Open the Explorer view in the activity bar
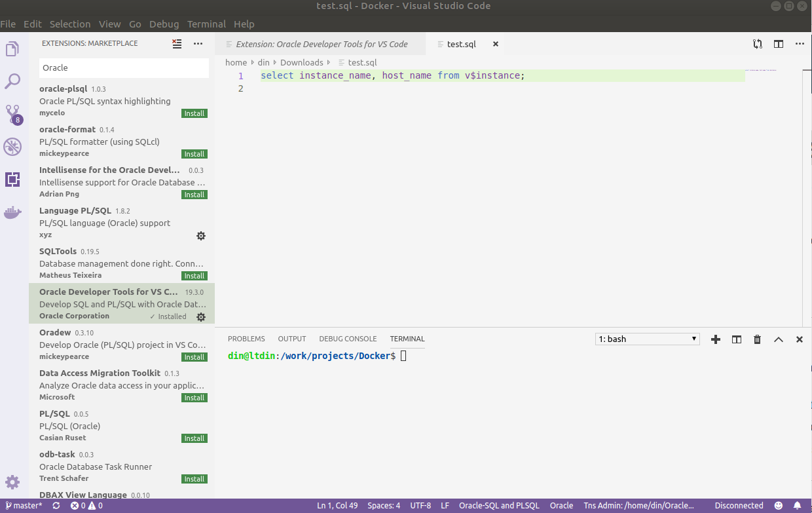 (13, 48)
